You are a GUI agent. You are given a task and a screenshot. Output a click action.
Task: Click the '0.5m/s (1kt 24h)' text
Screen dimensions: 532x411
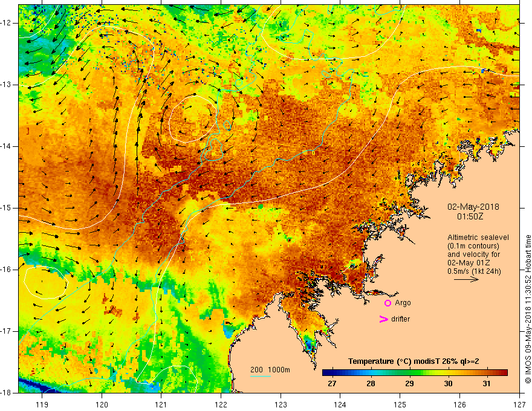[474, 271]
